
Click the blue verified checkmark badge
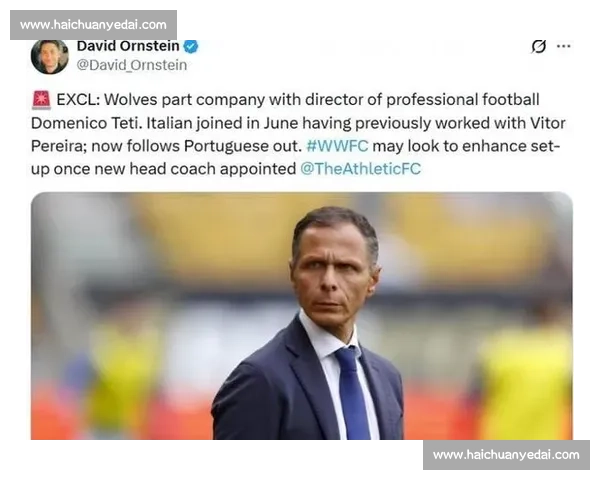pyautogui.click(x=191, y=47)
